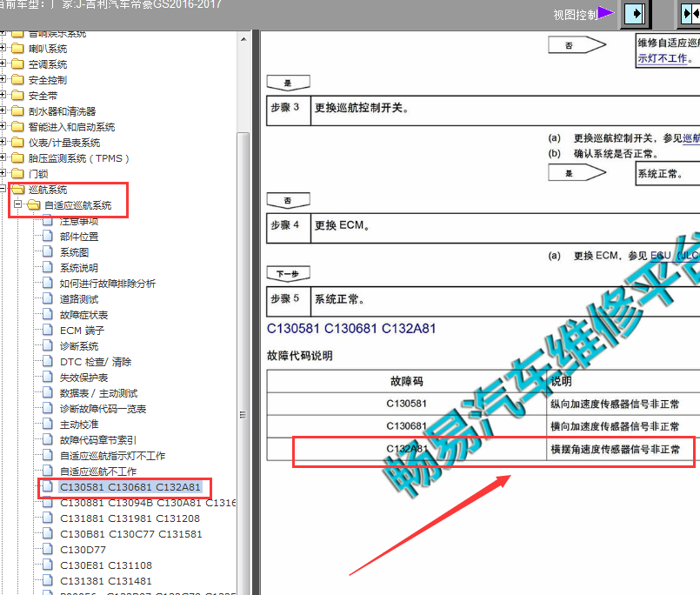Click document icon beside 主动校准
The image size is (700, 595).
(47, 424)
